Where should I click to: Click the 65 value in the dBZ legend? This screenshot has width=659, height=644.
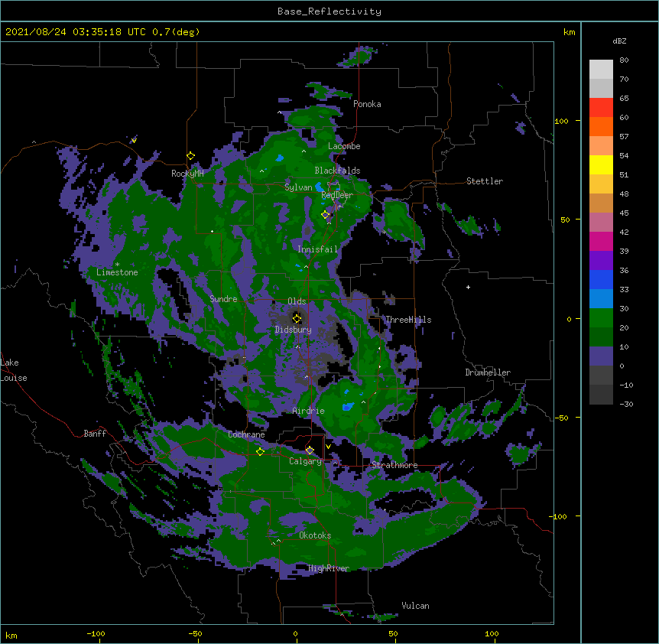(624, 98)
